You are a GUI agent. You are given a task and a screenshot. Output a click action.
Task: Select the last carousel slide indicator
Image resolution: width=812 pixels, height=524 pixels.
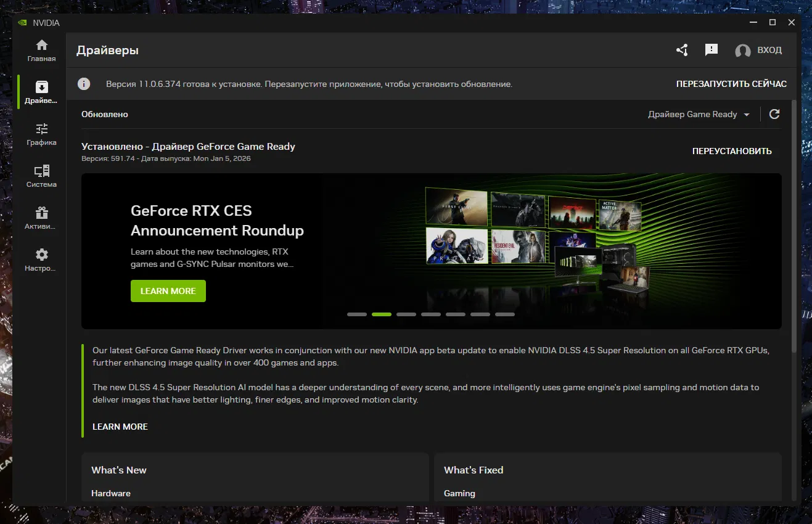(505, 314)
